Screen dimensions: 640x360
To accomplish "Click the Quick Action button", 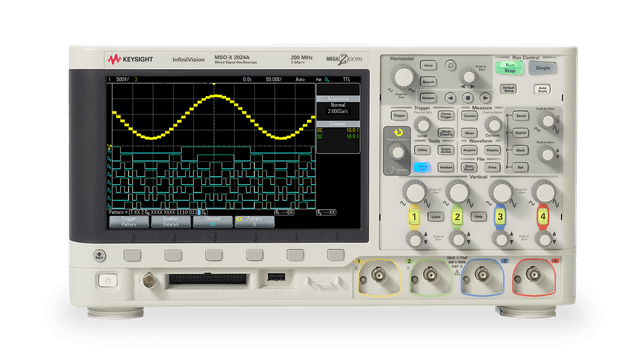I will [x=446, y=150].
